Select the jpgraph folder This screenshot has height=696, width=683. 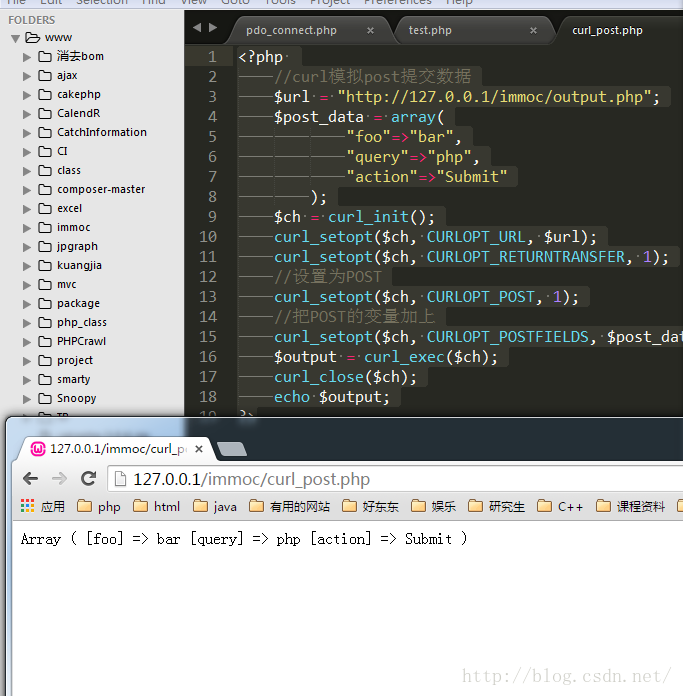pyautogui.click(x=77, y=247)
